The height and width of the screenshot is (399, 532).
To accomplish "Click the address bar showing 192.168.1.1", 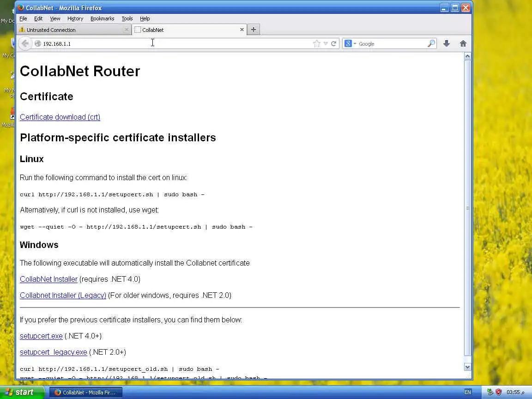I will point(176,43).
